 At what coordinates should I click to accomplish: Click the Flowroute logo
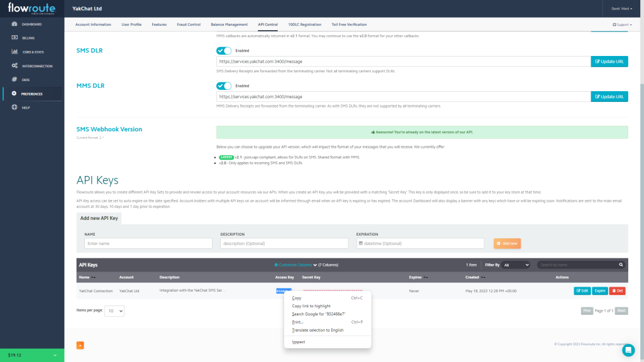(x=31, y=8)
